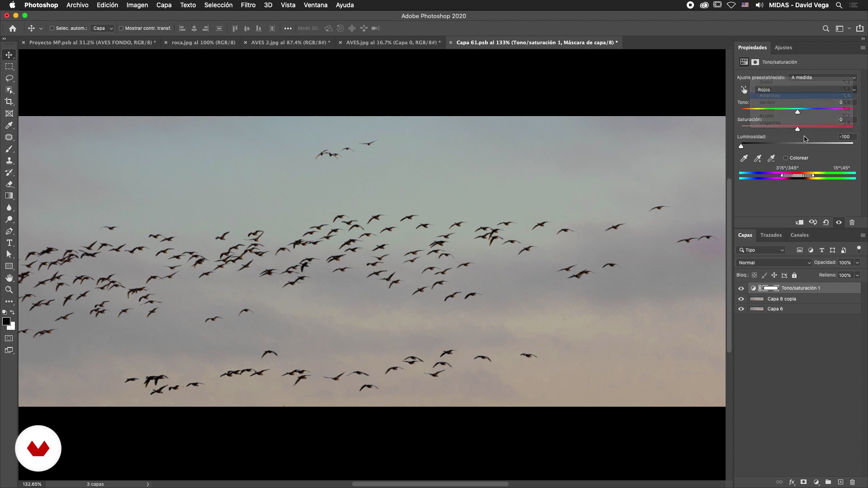Open the Relleno dropdown arrow

(857, 275)
